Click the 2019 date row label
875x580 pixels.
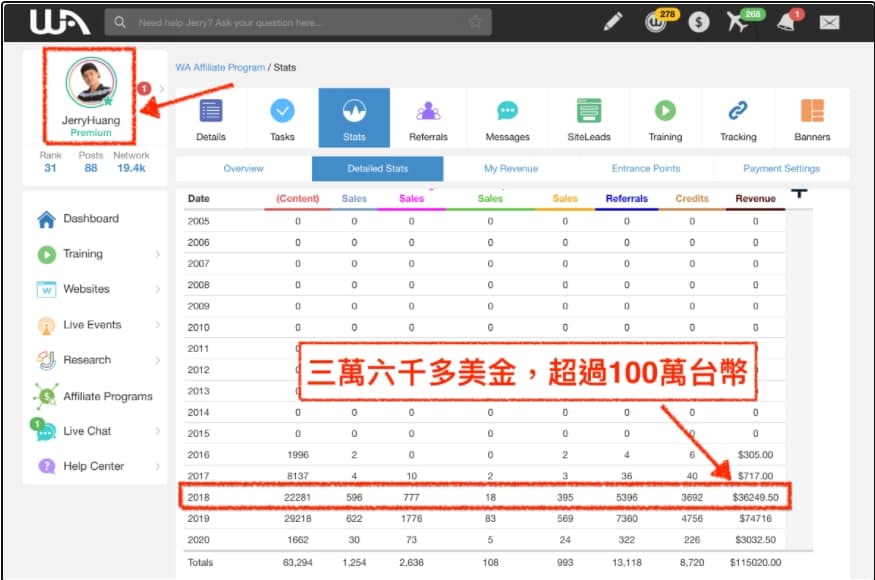199,519
